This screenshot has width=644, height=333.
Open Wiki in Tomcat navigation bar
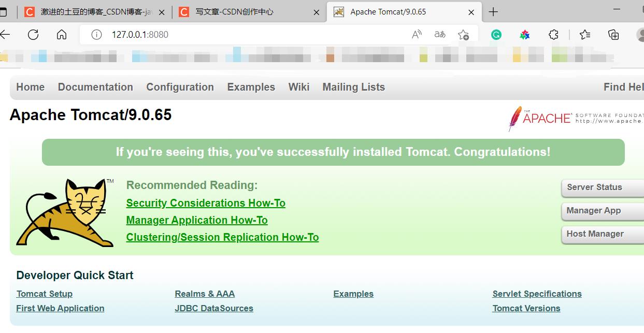(299, 87)
